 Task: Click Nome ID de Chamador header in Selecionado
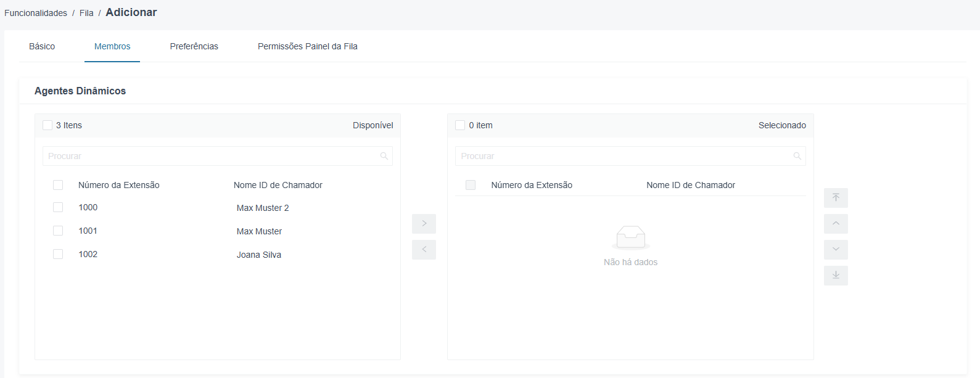691,185
